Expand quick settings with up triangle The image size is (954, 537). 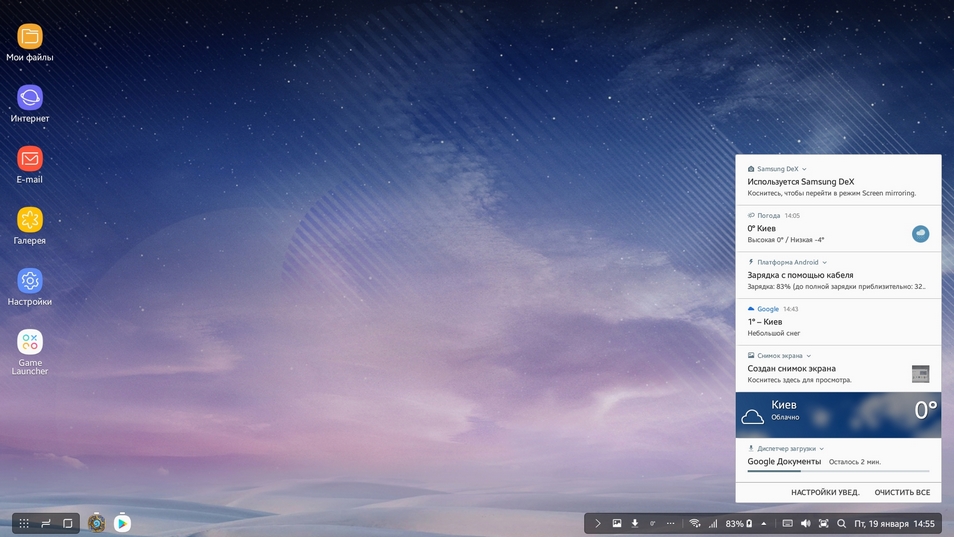(764, 523)
